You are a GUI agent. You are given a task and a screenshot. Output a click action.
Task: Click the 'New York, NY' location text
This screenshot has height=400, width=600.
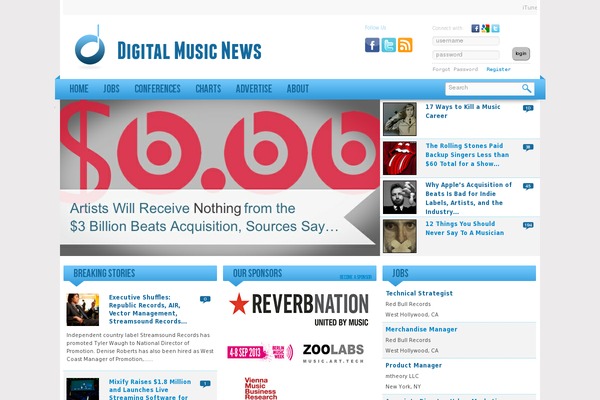coord(403,387)
